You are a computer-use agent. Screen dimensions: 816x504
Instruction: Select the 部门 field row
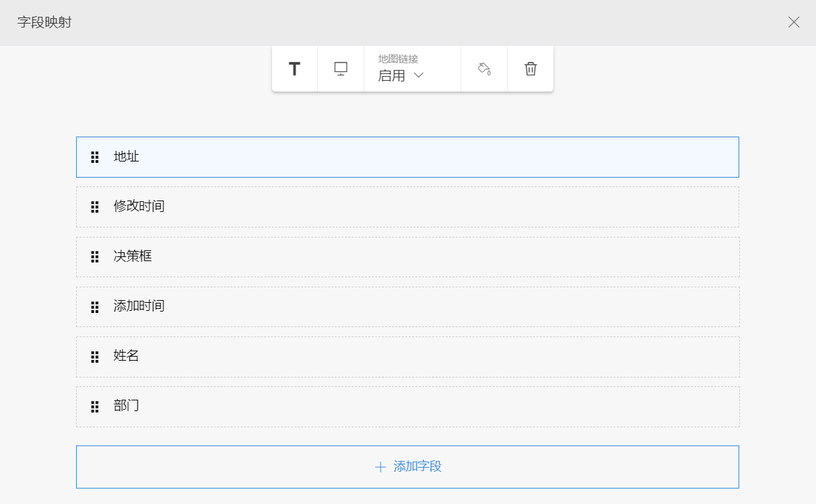407,406
